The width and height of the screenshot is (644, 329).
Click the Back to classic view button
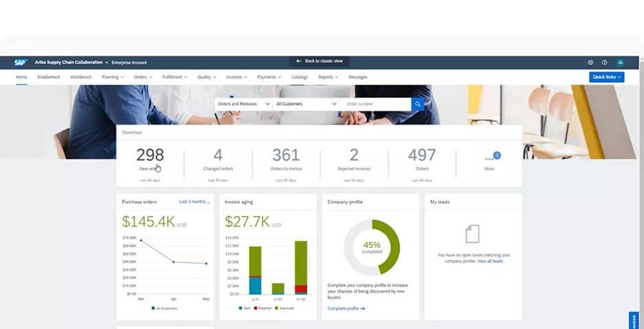pyautogui.click(x=319, y=61)
